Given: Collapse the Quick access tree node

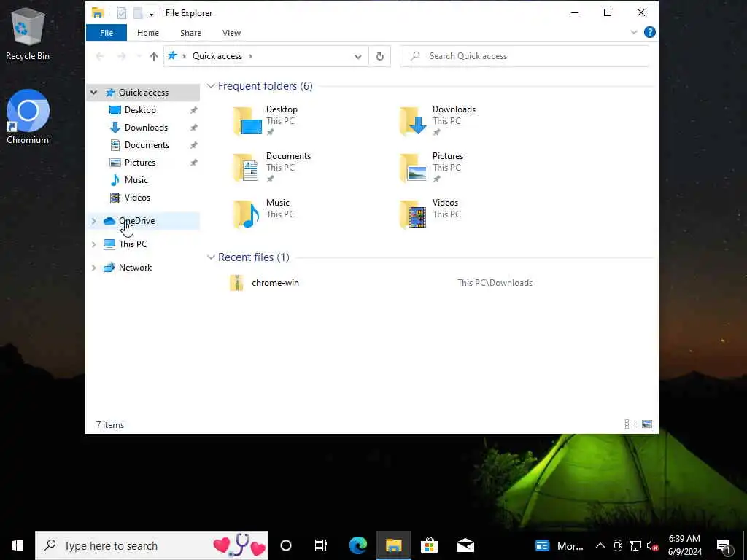Looking at the screenshot, I should [94, 93].
